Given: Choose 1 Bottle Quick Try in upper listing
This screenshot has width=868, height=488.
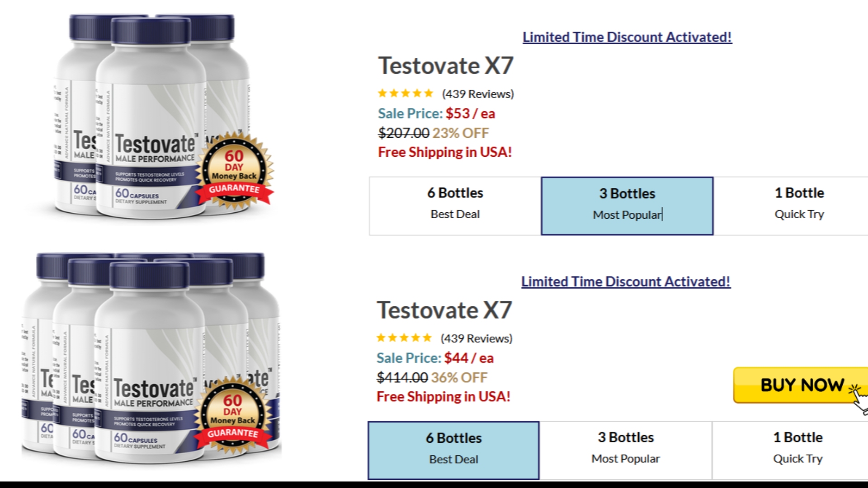Looking at the screenshot, I should pyautogui.click(x=799, y=206).
